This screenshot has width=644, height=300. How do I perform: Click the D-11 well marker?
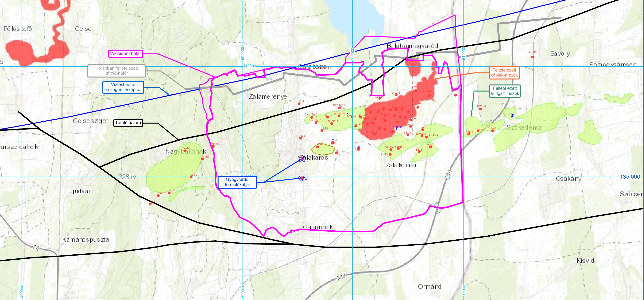point(333,143)
